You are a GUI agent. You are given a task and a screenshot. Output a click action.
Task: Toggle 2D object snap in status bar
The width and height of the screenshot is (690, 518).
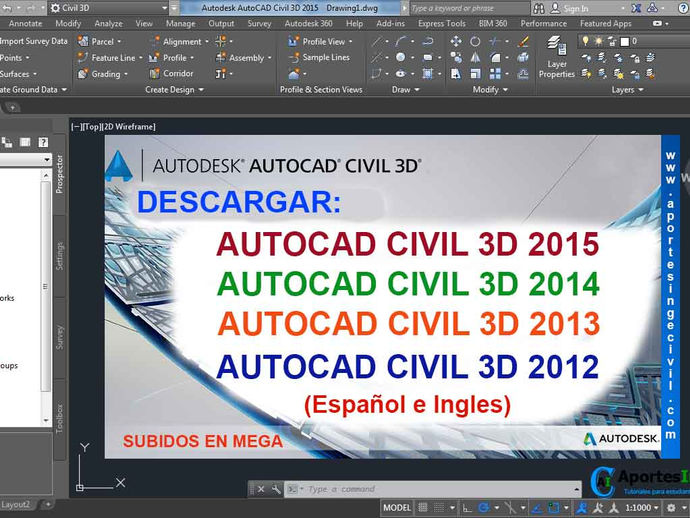click(x=554, y=508)
